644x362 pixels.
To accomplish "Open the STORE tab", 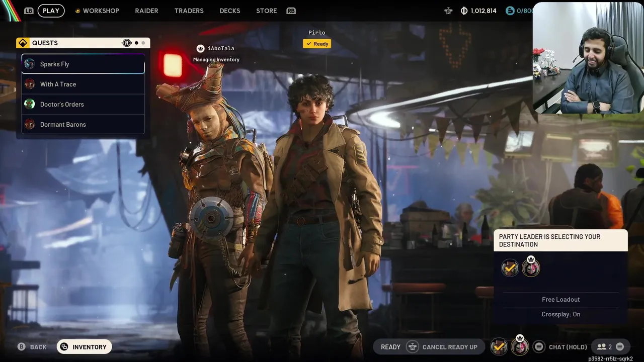I will [x=267, y=11].
